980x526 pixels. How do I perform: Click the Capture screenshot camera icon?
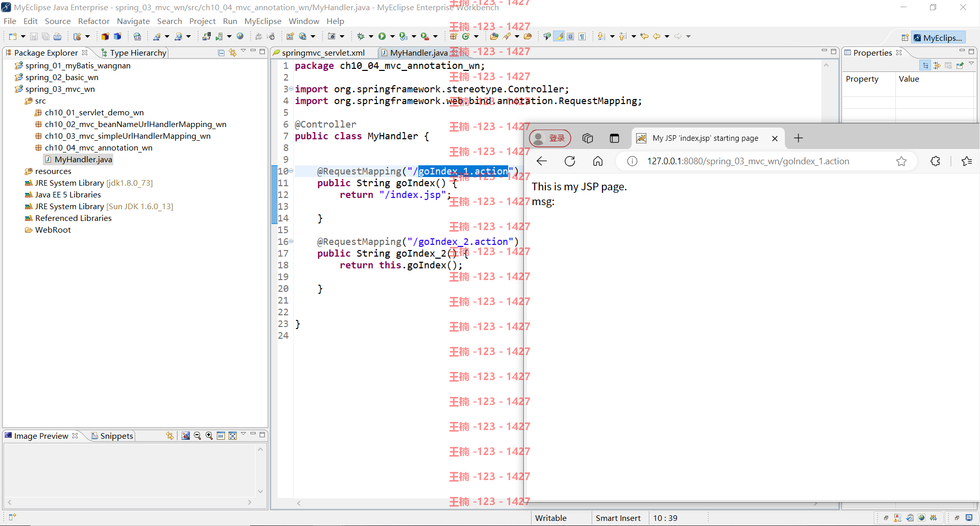(x=332, y=36)
